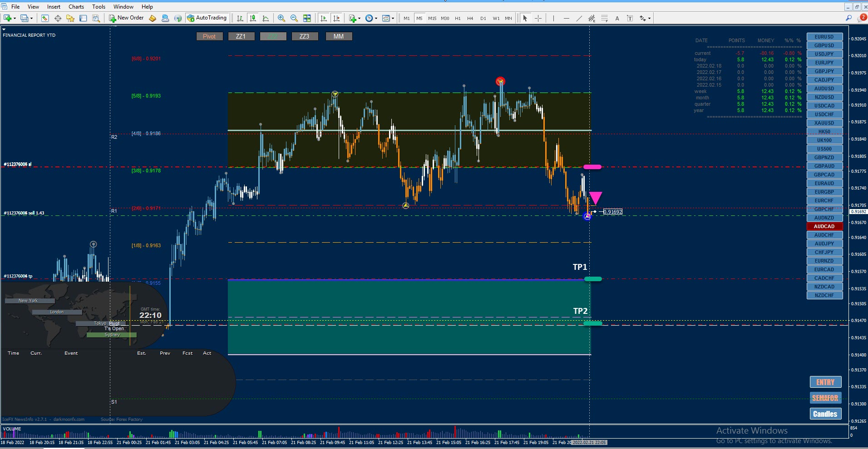This screenshot has width=868, height=449.
Task: Open the Terminal panel icon
Action: [x=83, y=18]
